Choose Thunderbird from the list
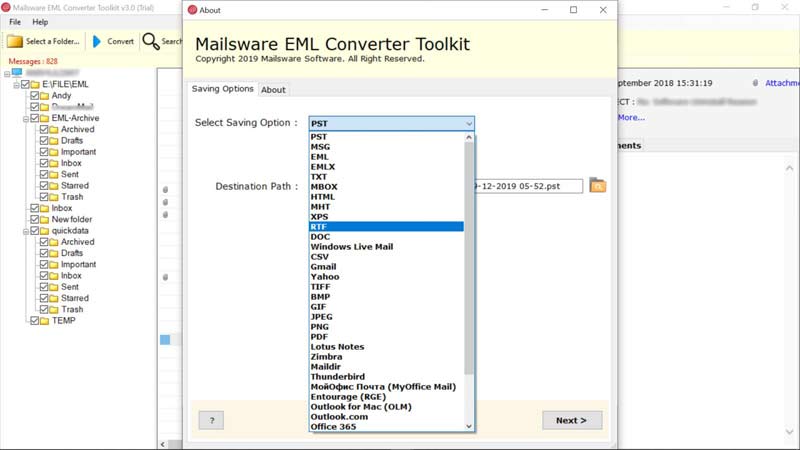This screenshot has height=450, width=800. (x=386, y=377)
